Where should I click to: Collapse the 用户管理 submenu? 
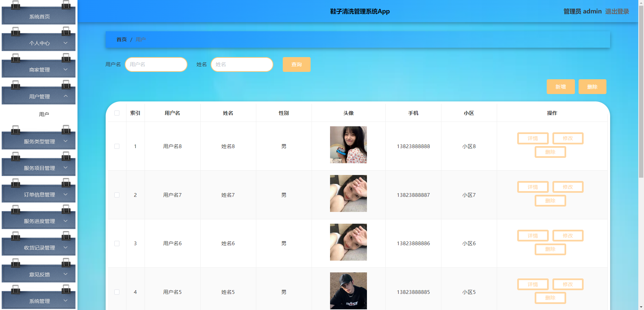coord(65,96)
